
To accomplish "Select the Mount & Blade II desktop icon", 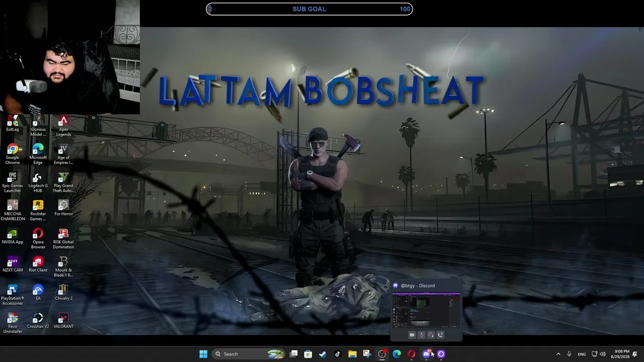I will [63, 267].
